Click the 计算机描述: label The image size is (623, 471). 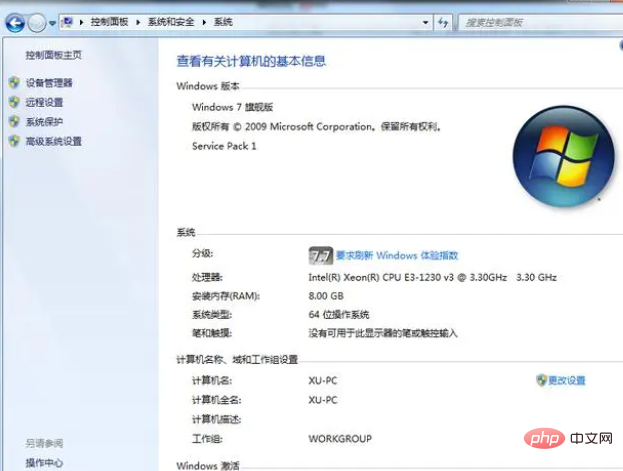[217, 419]
